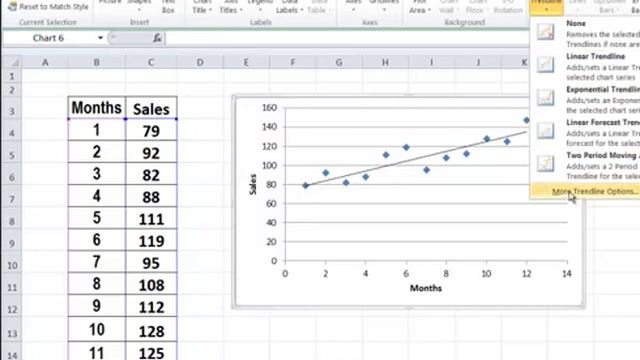Click the data point at month 6

click(406, 147)
